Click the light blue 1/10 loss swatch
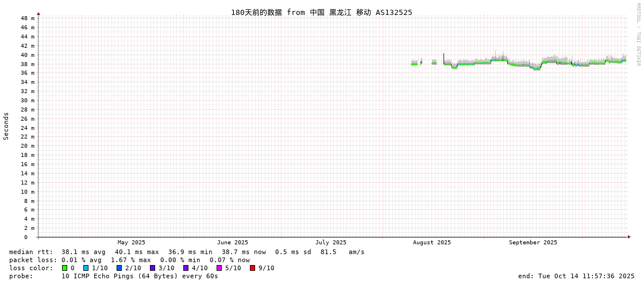The width and height of the screenshot is (644, 284). point(86,268)
